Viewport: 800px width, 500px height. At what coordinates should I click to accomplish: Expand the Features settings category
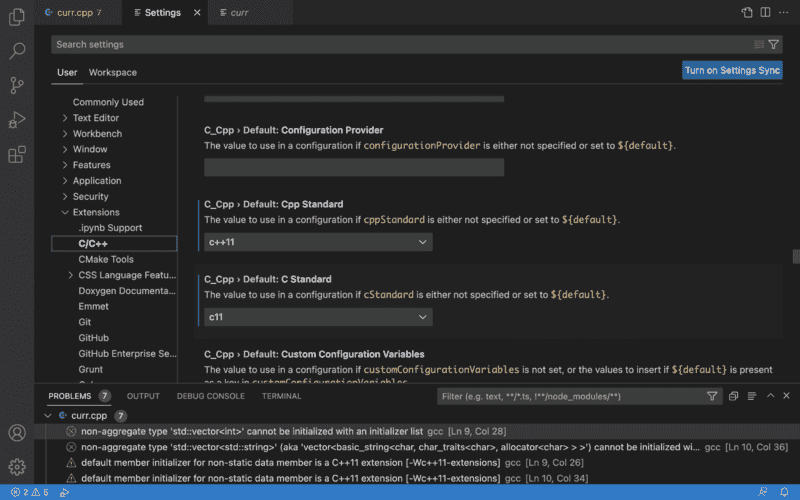pyautogui.click(x=65, y=165)
